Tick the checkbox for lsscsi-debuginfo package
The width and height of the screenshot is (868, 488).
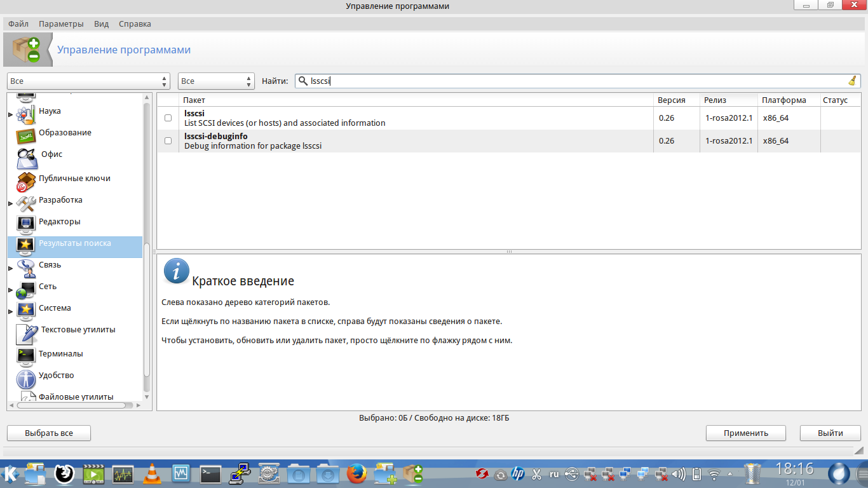coord(168,141)
